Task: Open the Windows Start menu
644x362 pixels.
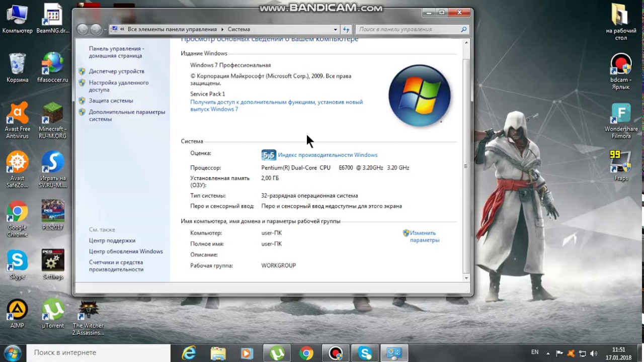Action: click(x=13, y=352)
